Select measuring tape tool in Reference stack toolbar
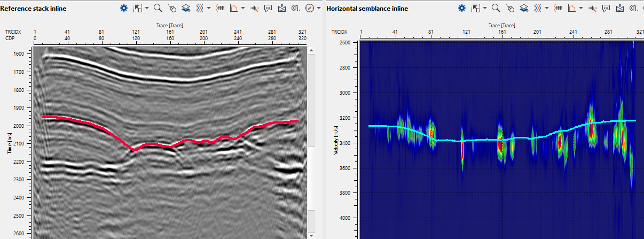The image size is (644, 239). pos(295,8)
